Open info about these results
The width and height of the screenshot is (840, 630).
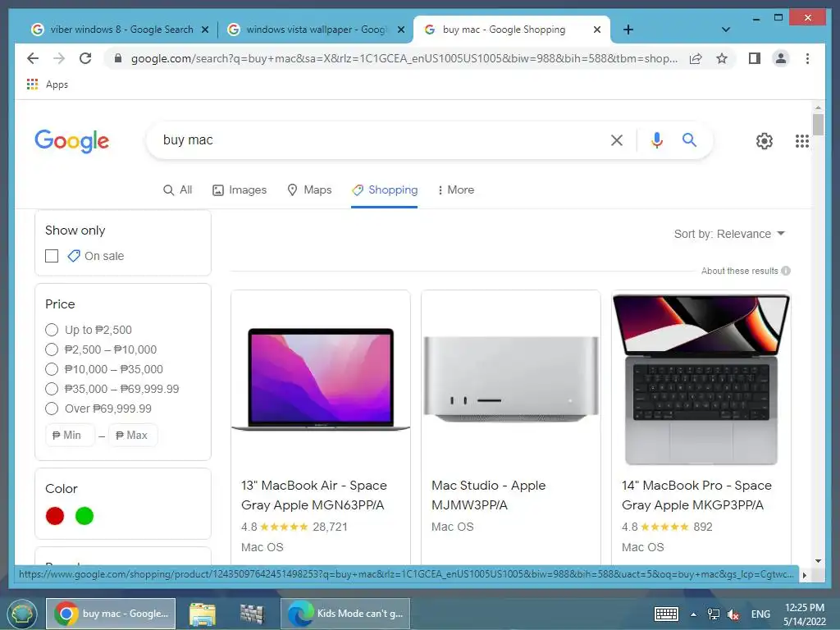click(x=786, y=271)
